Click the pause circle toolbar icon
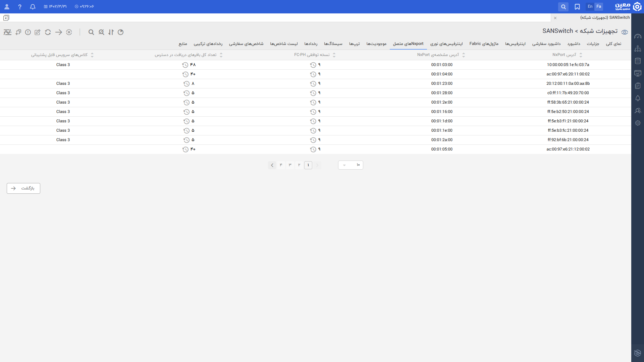Screen dimensions: 644x362 (69, 32)
